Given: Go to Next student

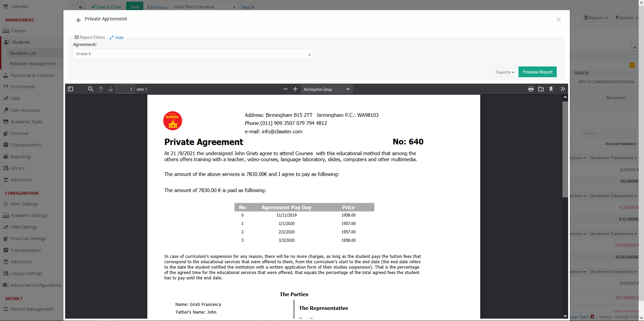Looking at the screenshot, I should [x=248, y=7].
